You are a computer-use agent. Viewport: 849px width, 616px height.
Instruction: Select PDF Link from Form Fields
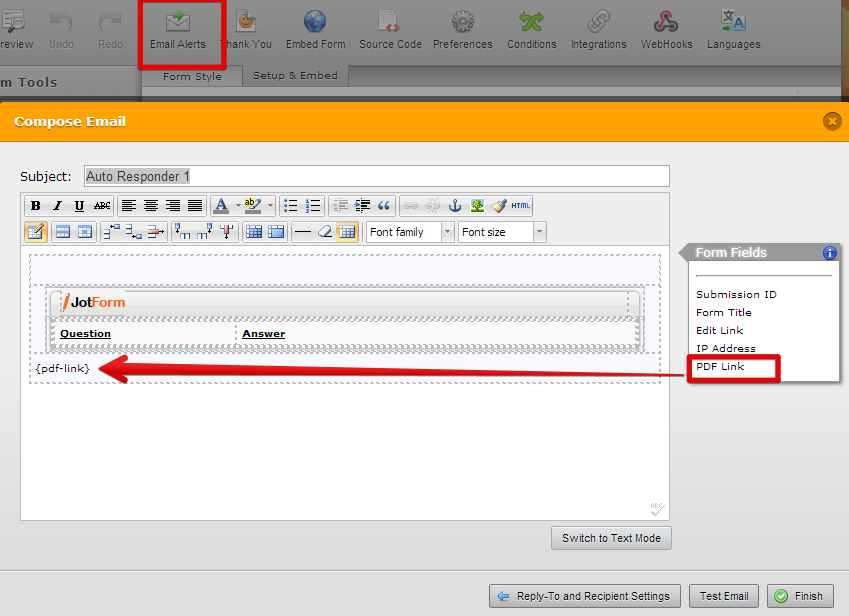(x=720, y=367)
